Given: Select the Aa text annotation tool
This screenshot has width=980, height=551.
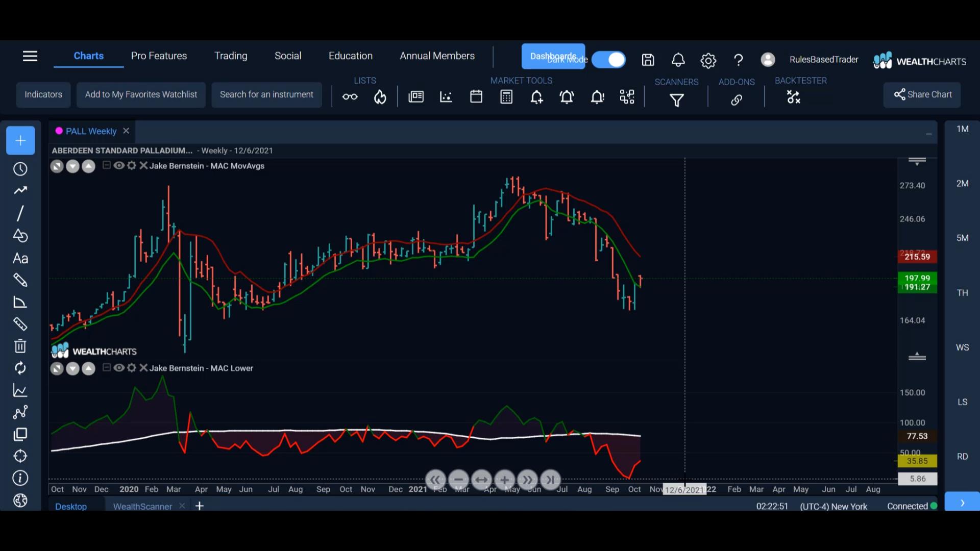Looking at the screenshot, I should click(x=20, y=258).
